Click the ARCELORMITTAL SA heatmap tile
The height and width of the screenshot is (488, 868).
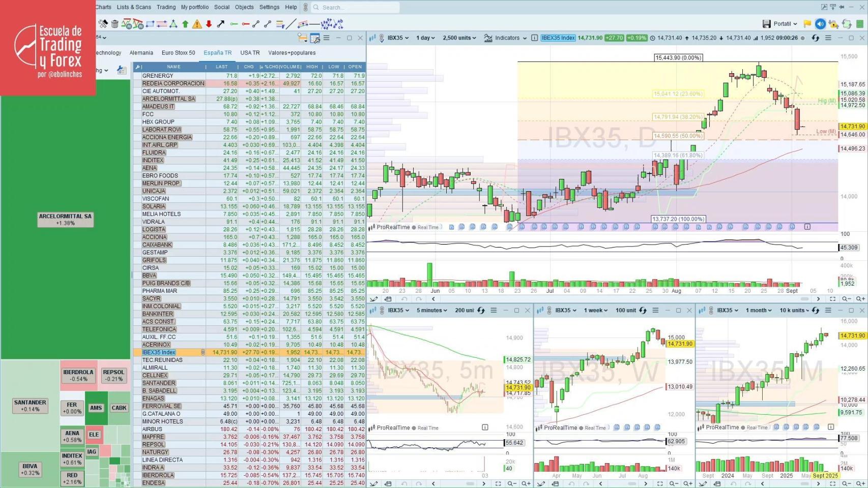pyautogui.click(x=65, y=220)
